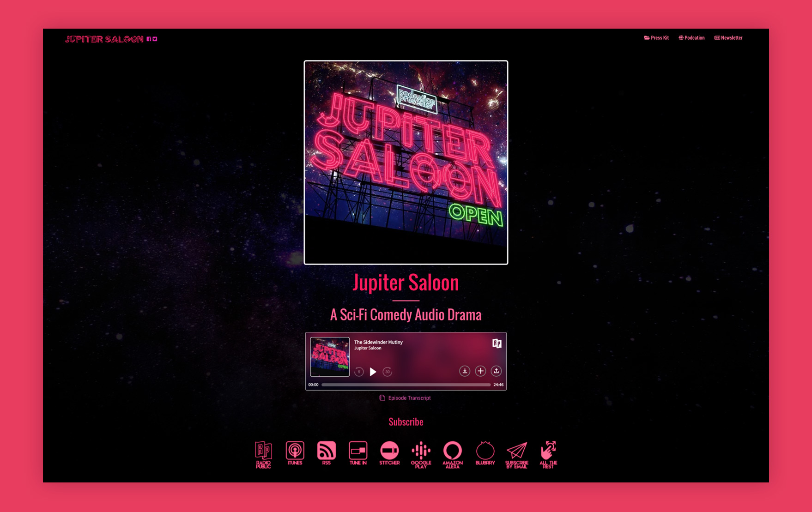This screenshot has height=512, width=812.
Task: Open the All the Rest icon
Action: [x=548, y=455]
